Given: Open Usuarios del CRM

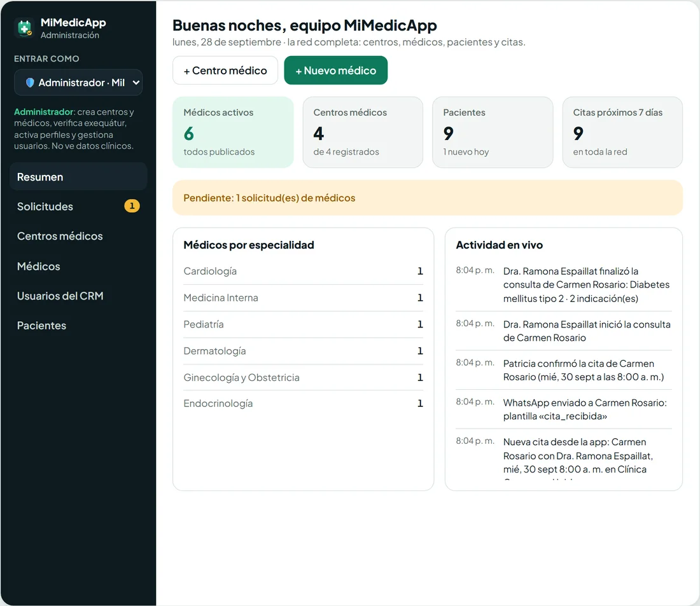Looking at the screenshot, I should click(x=78, y=296).
